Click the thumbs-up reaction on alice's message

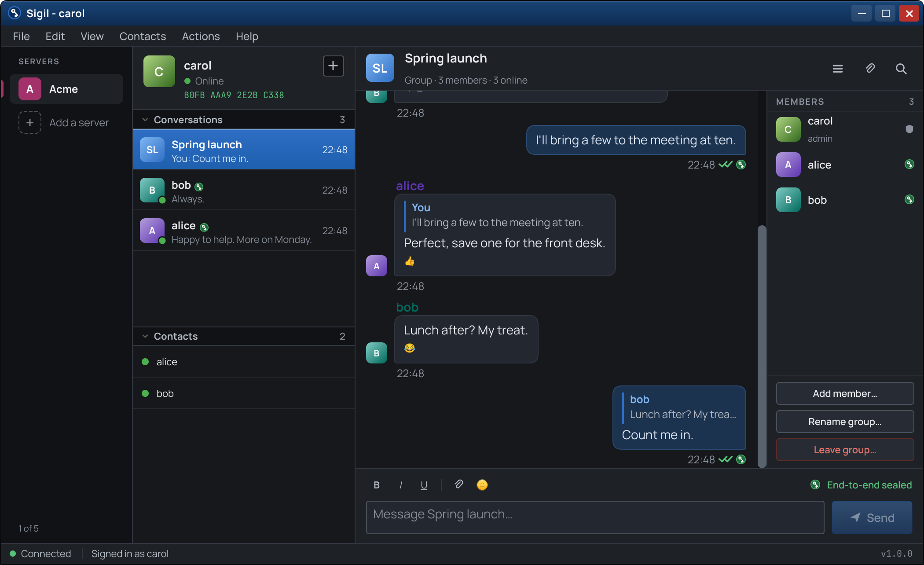click(x=410, y=261)
